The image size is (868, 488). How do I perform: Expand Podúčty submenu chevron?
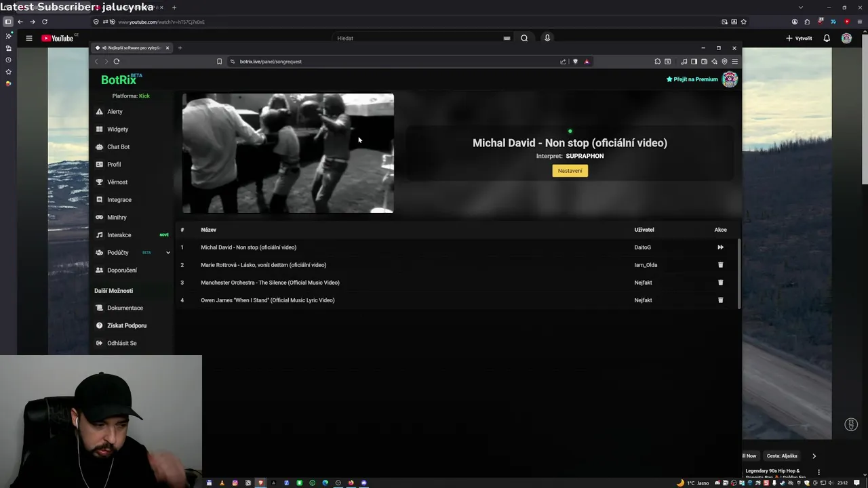167,253
